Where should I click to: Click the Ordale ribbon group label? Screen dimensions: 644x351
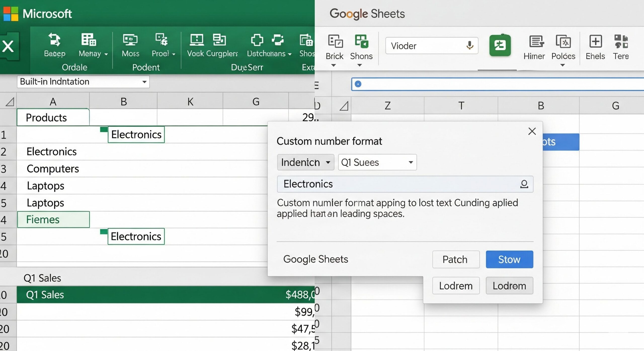click(74, 67)
